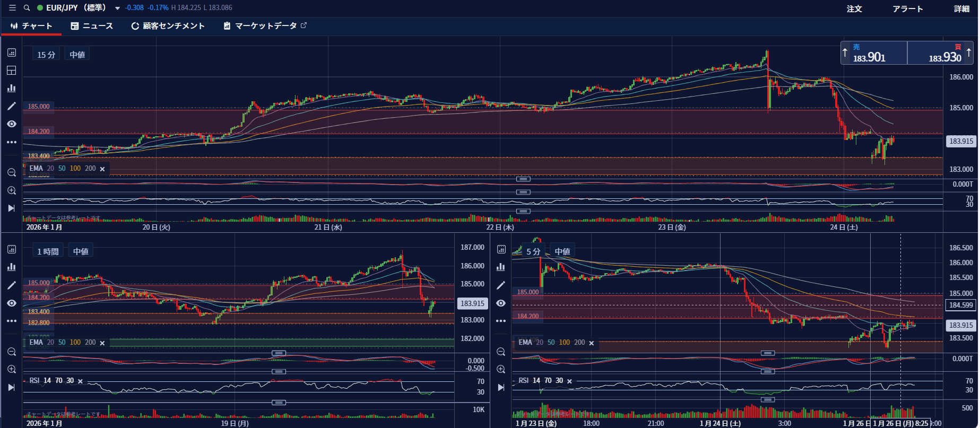Open the アラート panel
Screen dimensions: 980x428
click(908, 9)
